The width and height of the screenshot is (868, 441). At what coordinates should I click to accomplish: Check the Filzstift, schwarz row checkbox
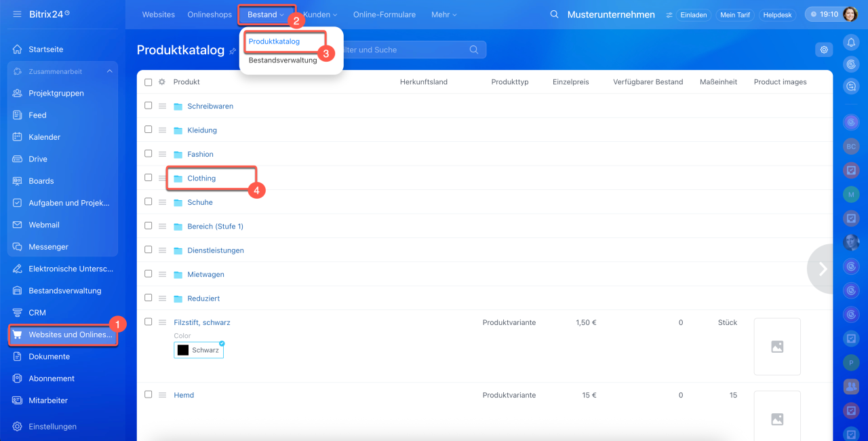(149, 322)
